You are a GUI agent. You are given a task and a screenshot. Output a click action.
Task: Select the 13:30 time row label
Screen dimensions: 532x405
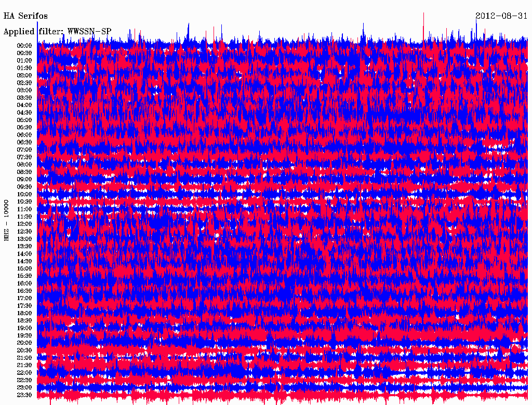24,246
